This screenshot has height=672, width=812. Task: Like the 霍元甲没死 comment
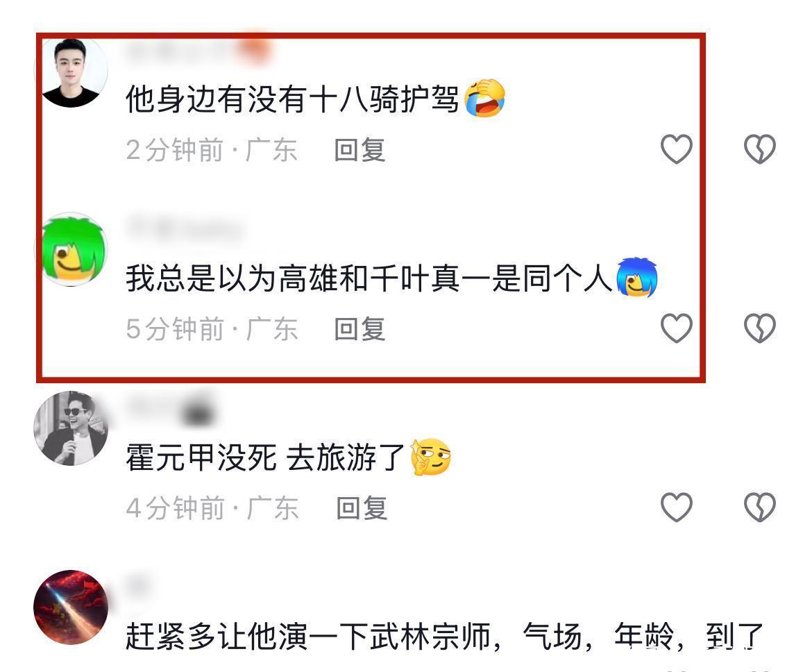[677, 507]
